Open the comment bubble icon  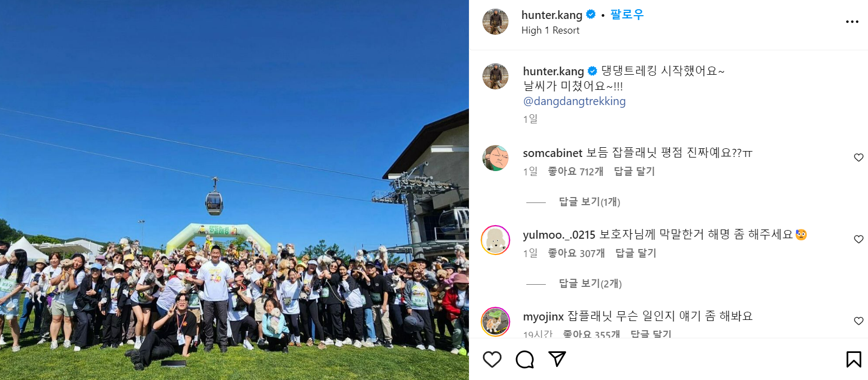pyautogui.click(x=525, y=359)
